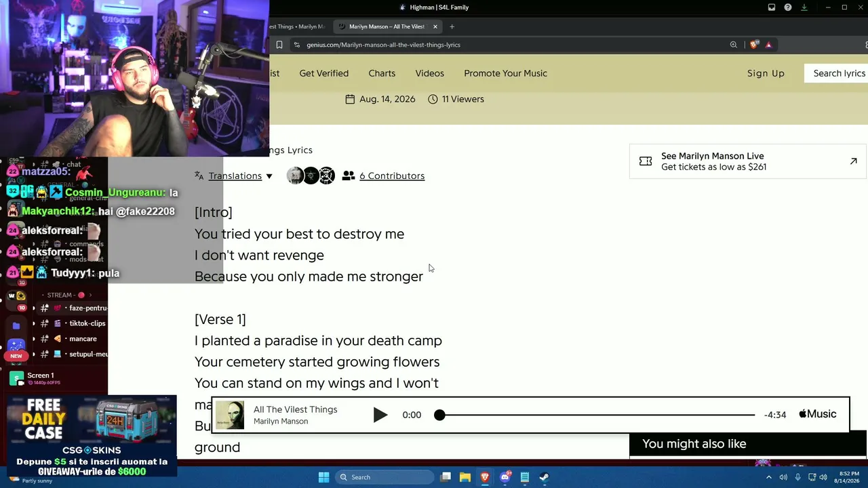The width and height of the screenshot is (868, 488).
Task: Open the 6 Contributors link
Action: coord(392,176)
